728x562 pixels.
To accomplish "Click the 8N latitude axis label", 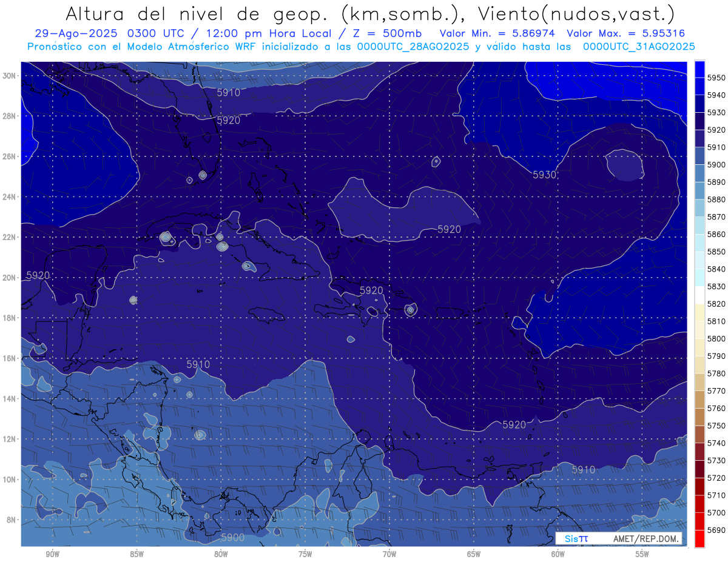I will pos(12,520).
